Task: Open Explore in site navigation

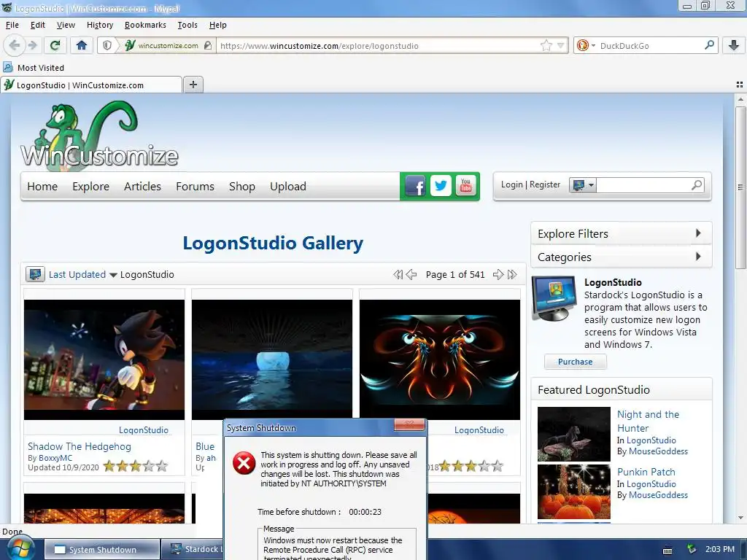Action: (x=90, y=186)
